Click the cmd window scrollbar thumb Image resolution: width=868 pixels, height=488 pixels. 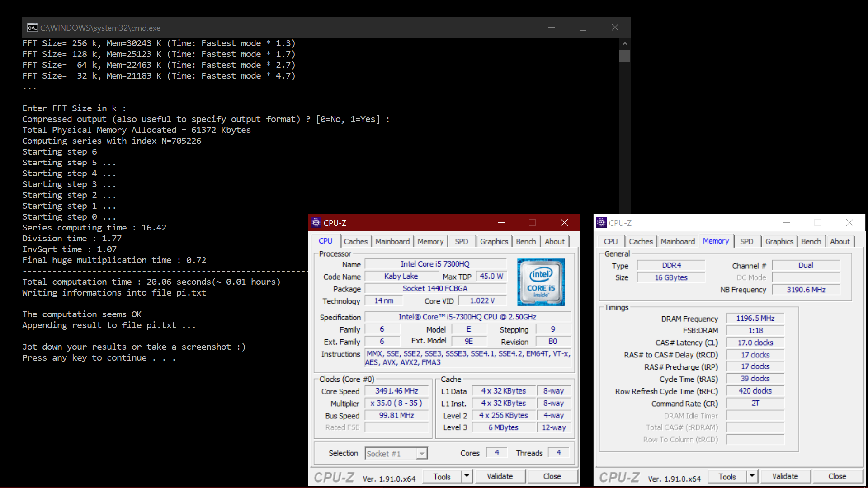pos(625,56)
